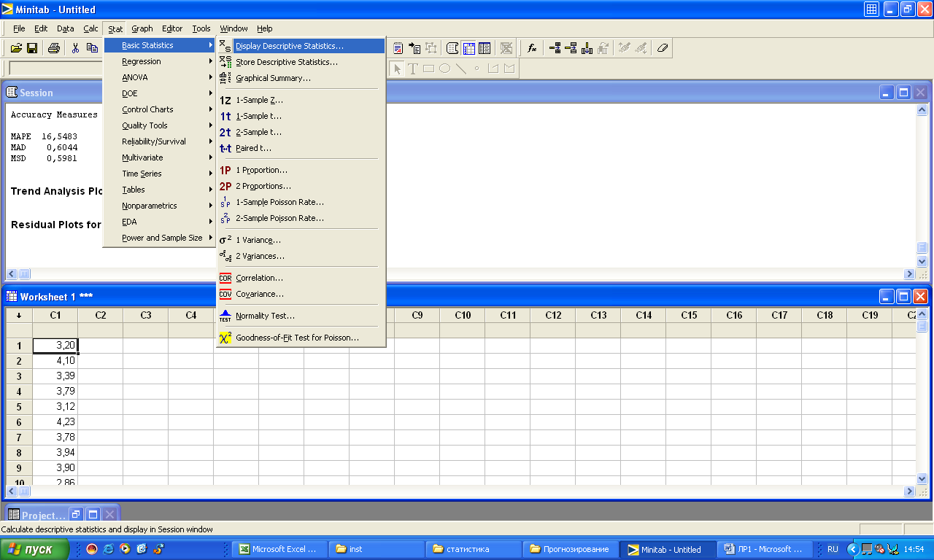The image size is (934, 560).
Task: Click the Worksheet data direction arrow cell
Action: pyautogui.click(x=19, y=316)
